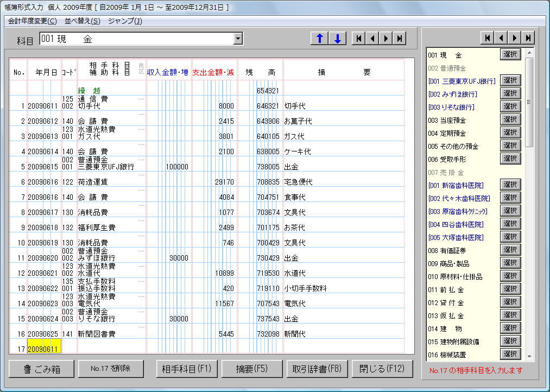
Task: Click the 支出金額・減 column header
Action: click(x=213, y=72)
